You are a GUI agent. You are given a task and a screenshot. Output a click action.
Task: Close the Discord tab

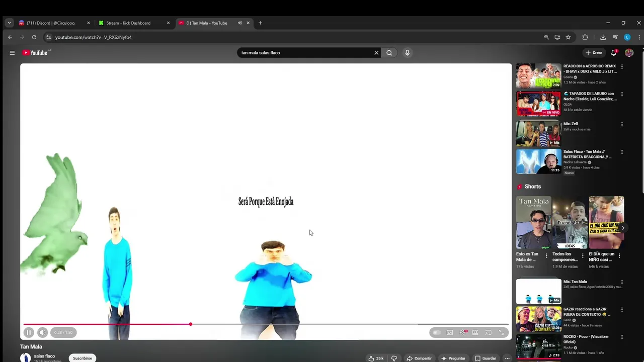point(89,23)
